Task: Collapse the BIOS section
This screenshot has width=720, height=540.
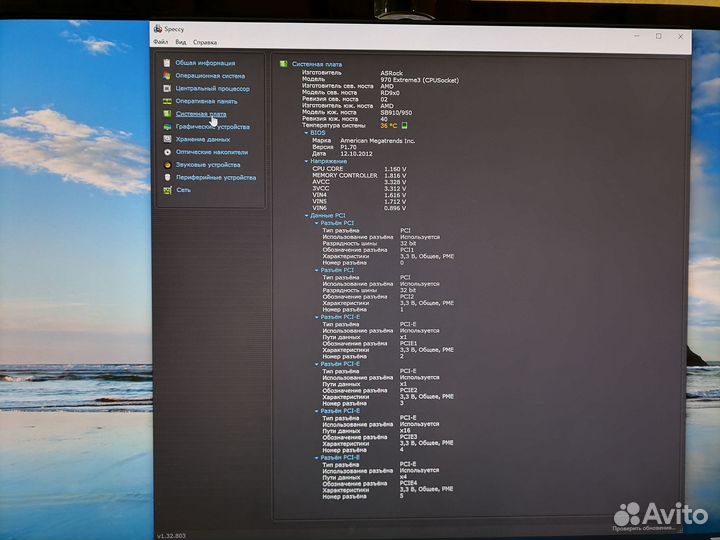Action: pos(306,133)
